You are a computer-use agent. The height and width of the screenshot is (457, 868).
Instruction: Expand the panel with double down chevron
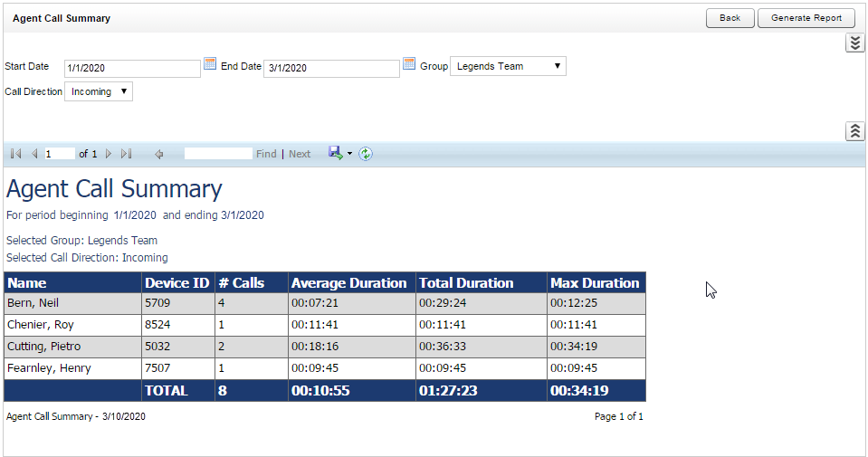click(x=854, y=43)
